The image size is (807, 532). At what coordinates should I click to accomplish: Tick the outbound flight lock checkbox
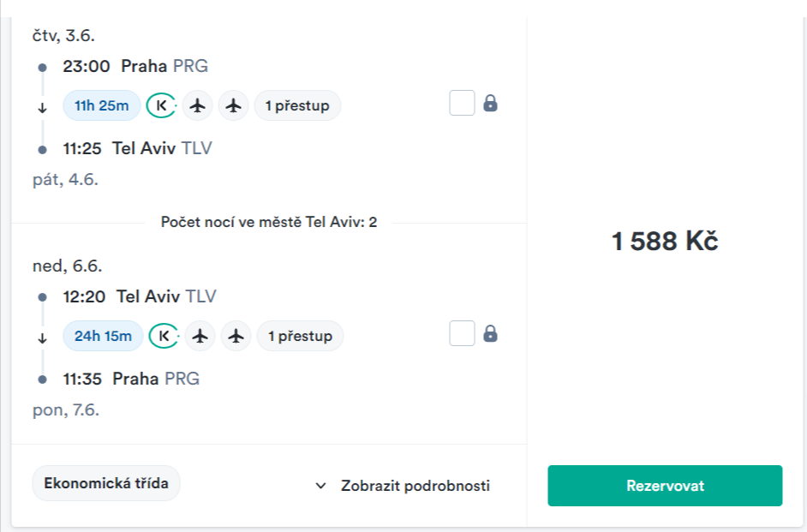tap(462, 104)
